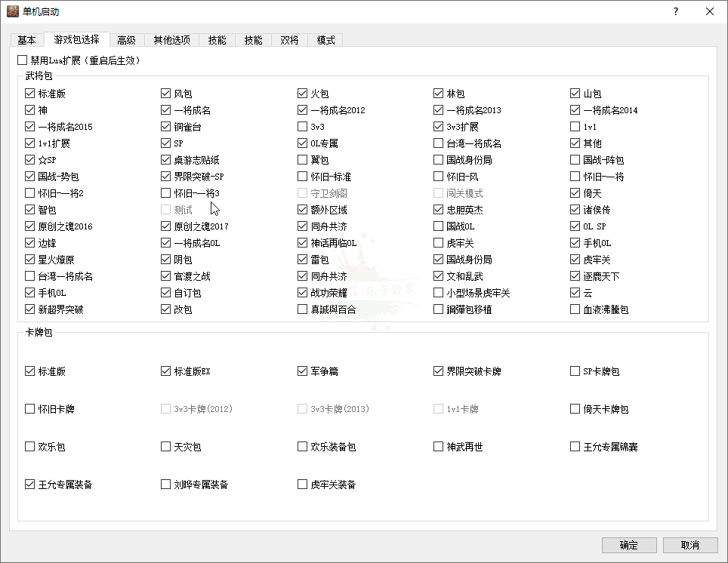Uncheck the 风包 general pack
The height and width of the screenshot is (563, 728).
(166, 94)
